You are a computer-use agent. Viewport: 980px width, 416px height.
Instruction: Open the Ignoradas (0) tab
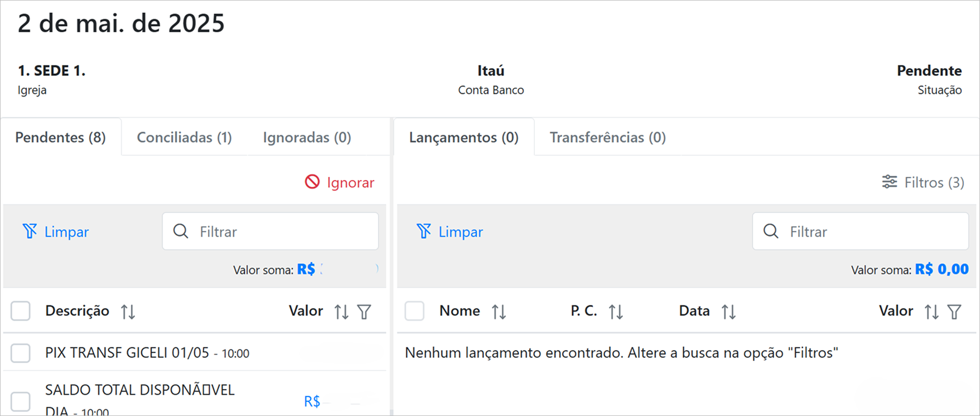(307, 137)
